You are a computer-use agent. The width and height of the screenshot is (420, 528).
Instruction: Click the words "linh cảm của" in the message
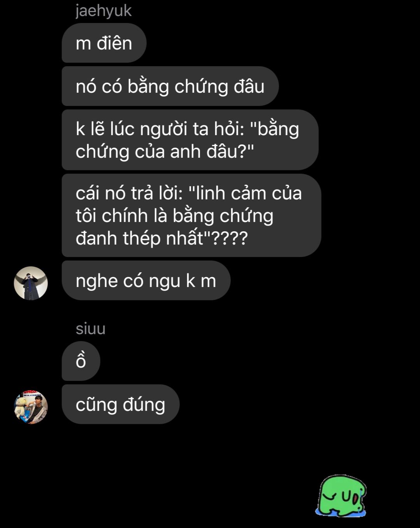pos(249,193)
